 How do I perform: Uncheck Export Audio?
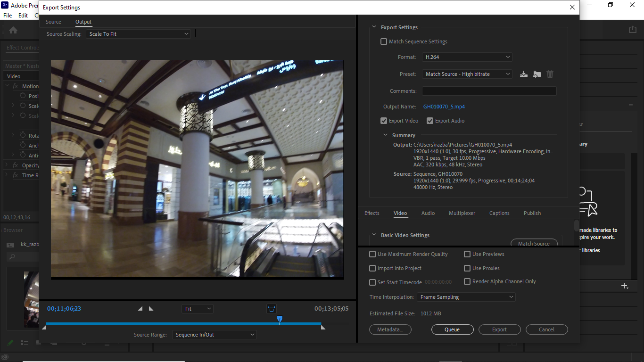point(429,121)
